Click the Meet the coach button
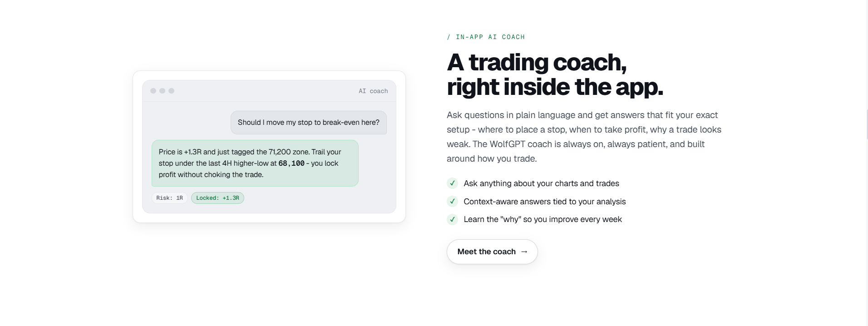The width and height of the screenshot is (868, 326). click(492, 252)
